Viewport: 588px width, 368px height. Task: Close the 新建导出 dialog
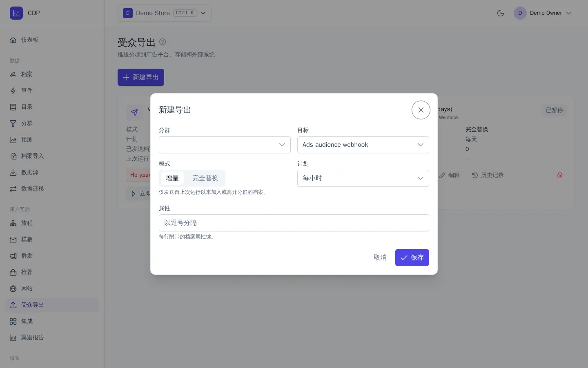pos(421,110)
